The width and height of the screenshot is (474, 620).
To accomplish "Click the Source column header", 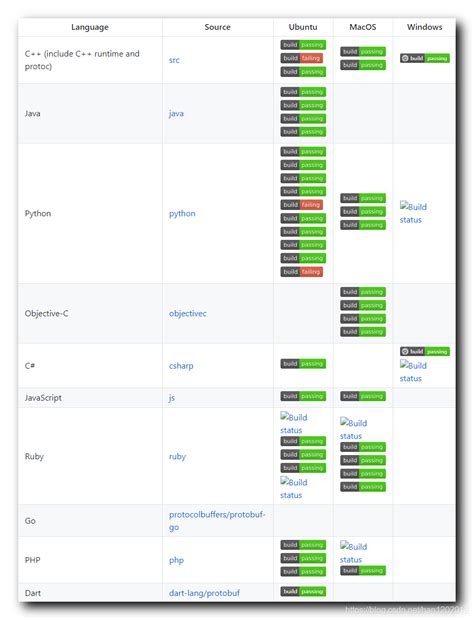I will [x=217, y=27].
